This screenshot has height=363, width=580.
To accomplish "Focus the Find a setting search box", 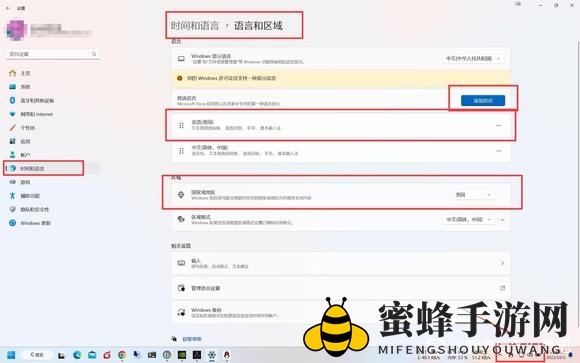I will (x=53, y=54).
